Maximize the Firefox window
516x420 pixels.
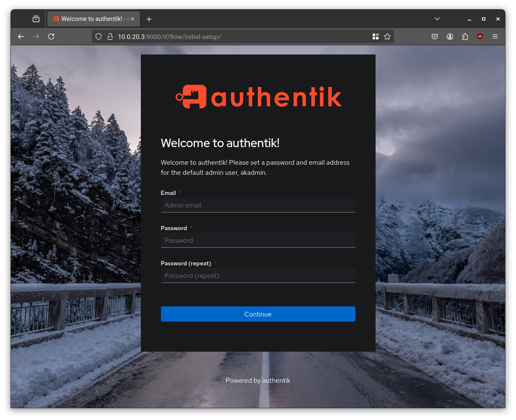(484, 19)
